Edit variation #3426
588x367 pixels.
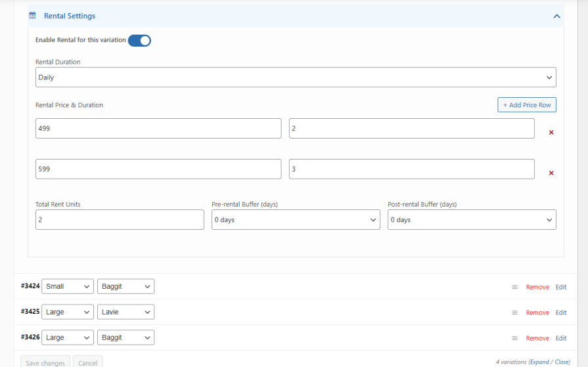click(561, 338)
